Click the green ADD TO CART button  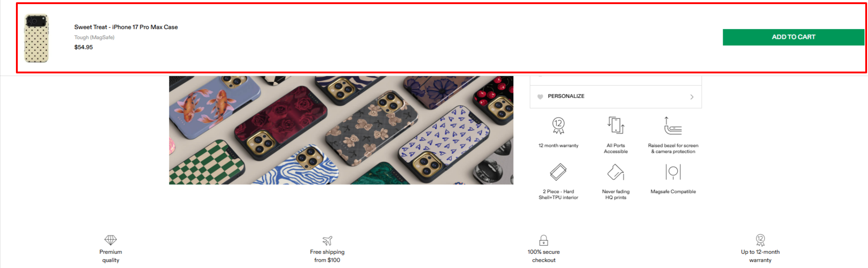[793, 37]
